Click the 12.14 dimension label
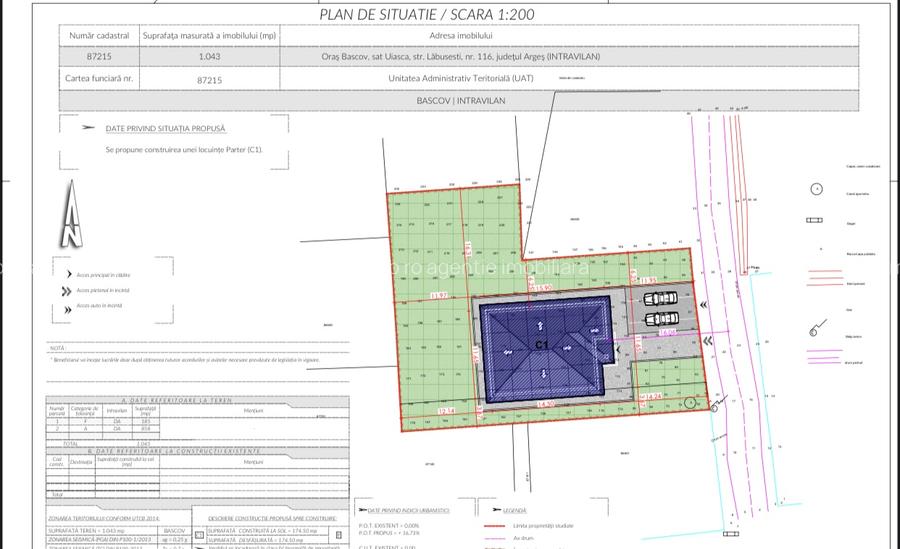900x549 pixels. pos(446,411)
